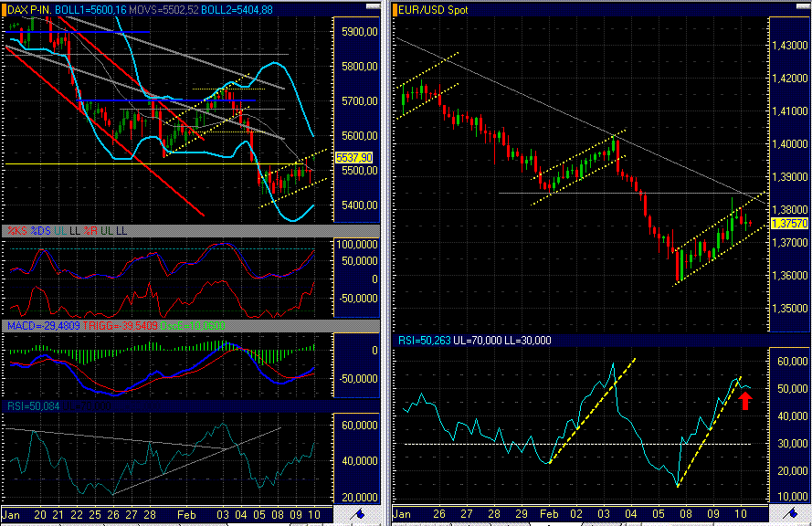
Task: Click the RSI=50,263 label in EUR/USD panel
Action: tap(424, 341)
